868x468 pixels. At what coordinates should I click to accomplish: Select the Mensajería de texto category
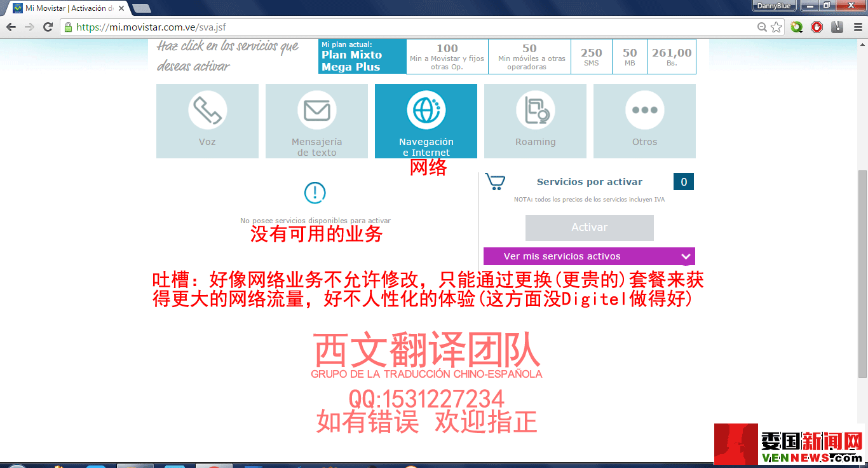316,121
